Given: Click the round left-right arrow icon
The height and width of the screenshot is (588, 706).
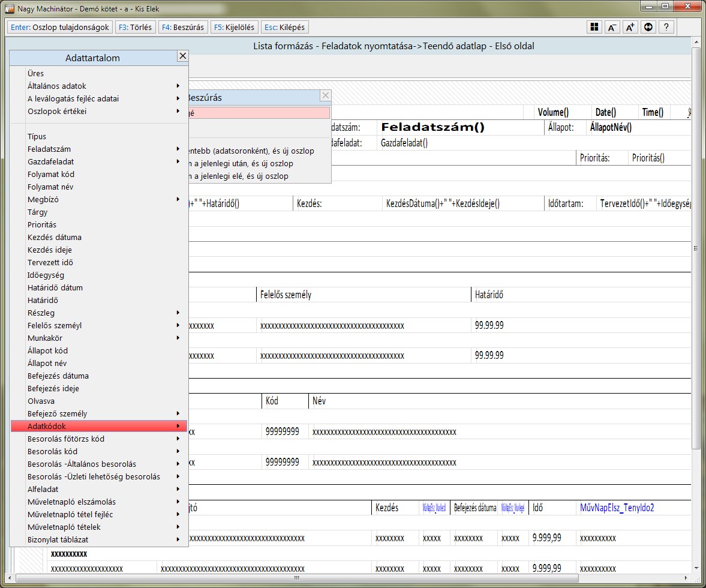Looking at the screenshot, I should [x=648, y=27].
